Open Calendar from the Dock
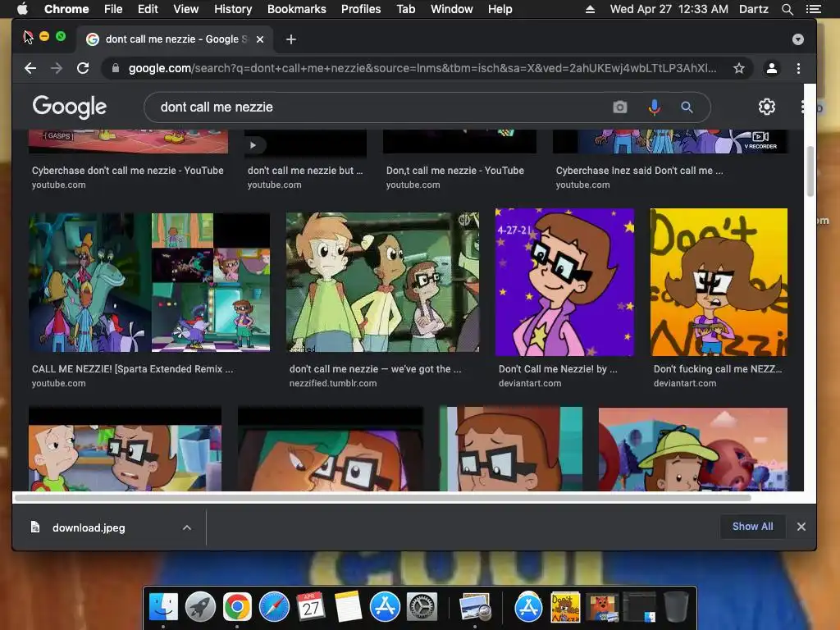Image resolution: width=840 pixels, height=630 pixels. 311,608
